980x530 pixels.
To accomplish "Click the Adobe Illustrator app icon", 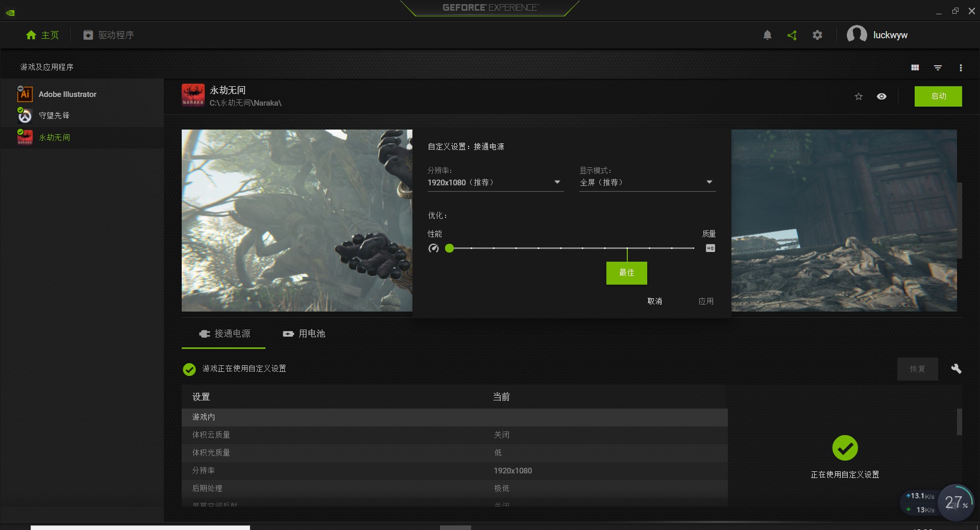I will 24,94.
